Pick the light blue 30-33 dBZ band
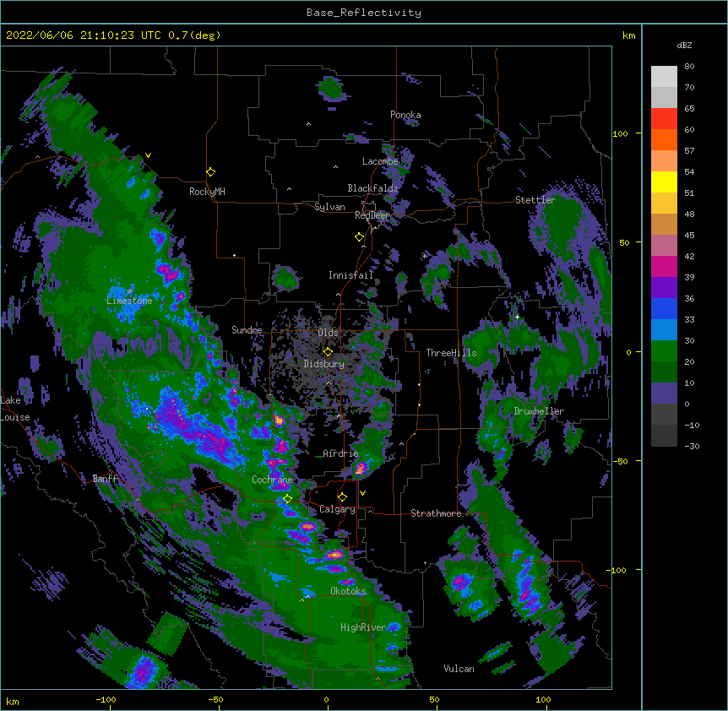 coord(664,329)
